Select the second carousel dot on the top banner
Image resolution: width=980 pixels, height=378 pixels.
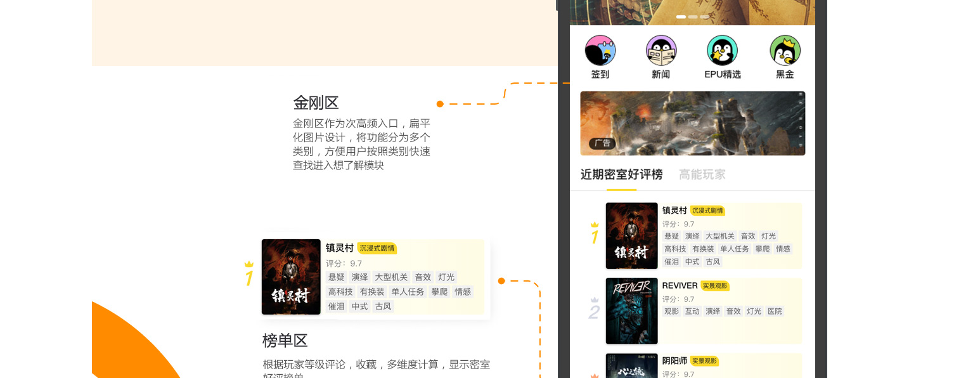(693, 17)
